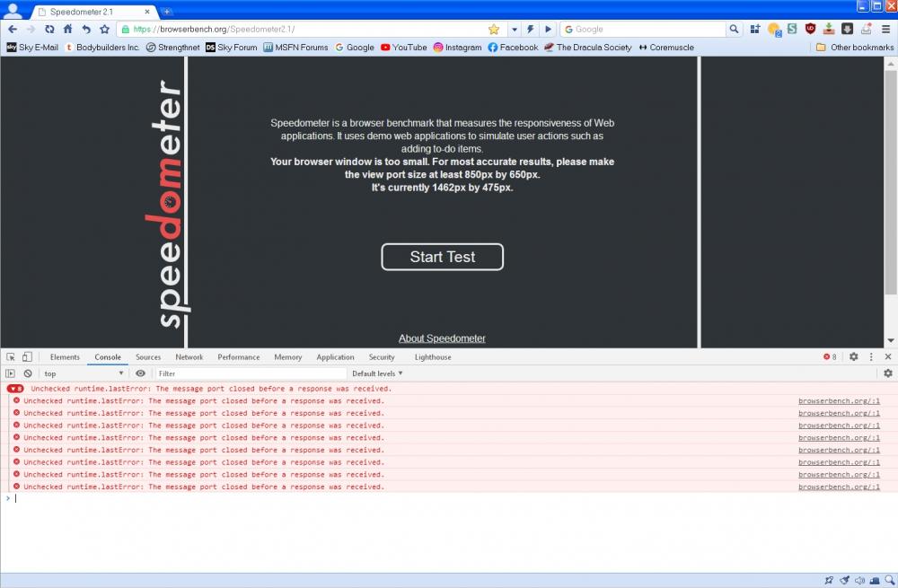Image resolution: width=898 pixels, height=588 pixels.
Task: Switch to the Elements tab
Action: coord(65,356)
